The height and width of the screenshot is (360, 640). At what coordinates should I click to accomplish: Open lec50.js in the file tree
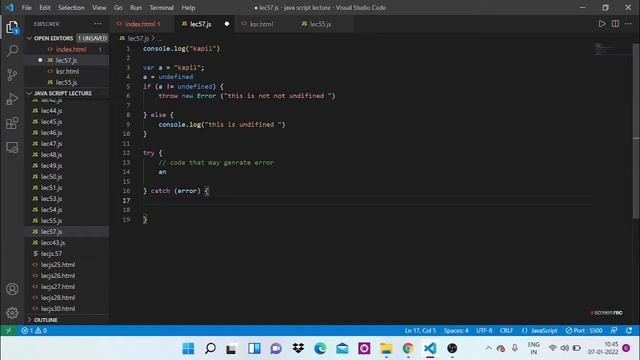(x=67, y=177)
